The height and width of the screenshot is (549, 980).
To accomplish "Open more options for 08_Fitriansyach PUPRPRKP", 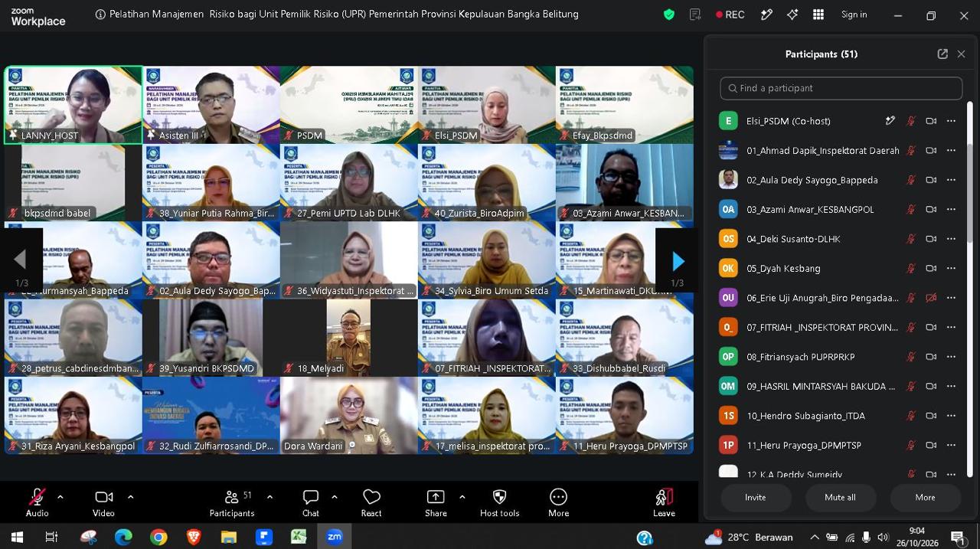I will (951, 357).
